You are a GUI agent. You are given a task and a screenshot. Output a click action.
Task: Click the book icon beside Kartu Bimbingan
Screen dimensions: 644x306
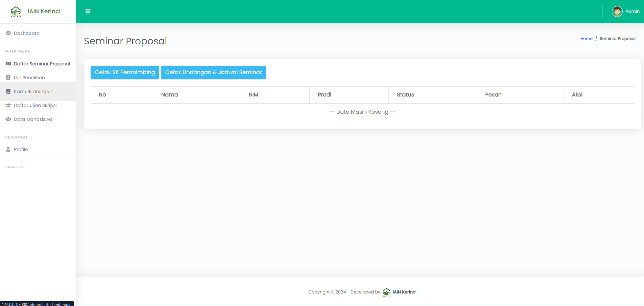(x=8, y=91)
